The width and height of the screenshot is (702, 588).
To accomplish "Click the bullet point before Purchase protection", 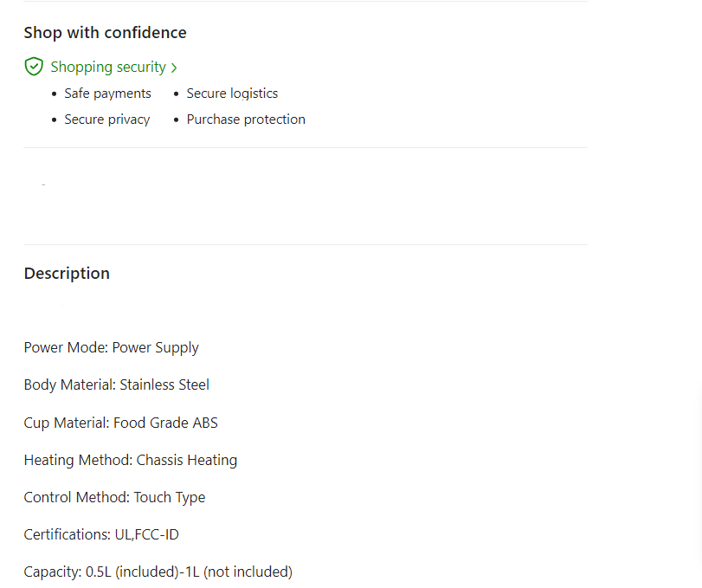I will click(177, 120).
